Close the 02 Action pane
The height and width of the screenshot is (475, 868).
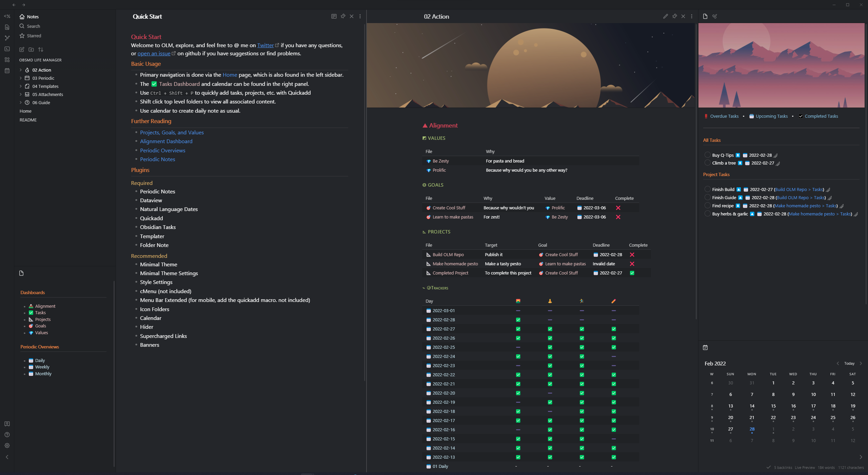point(683,16)
